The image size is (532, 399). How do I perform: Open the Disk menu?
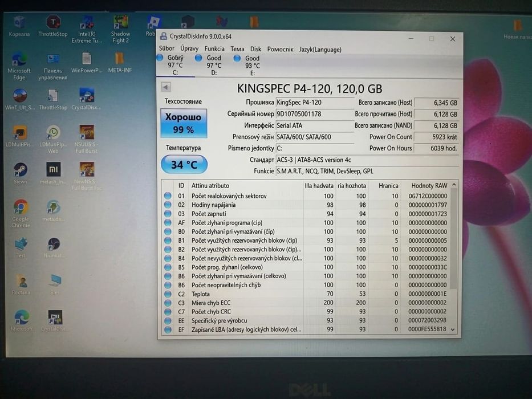coord(255,49)
